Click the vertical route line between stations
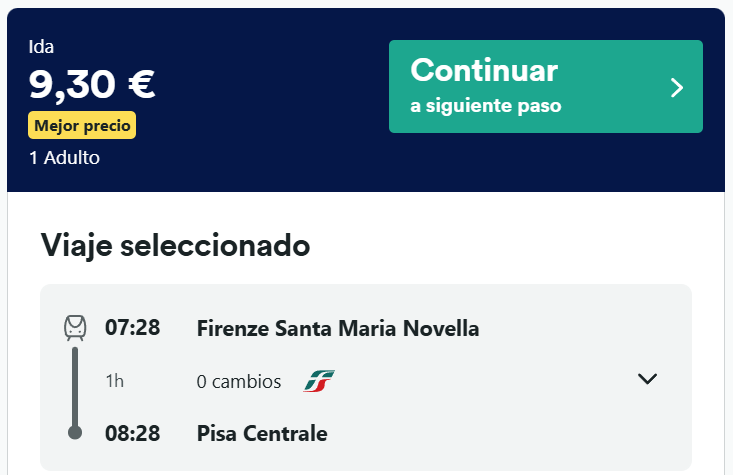The height and width of the screenshot is (475, 733). click(75, 386)
